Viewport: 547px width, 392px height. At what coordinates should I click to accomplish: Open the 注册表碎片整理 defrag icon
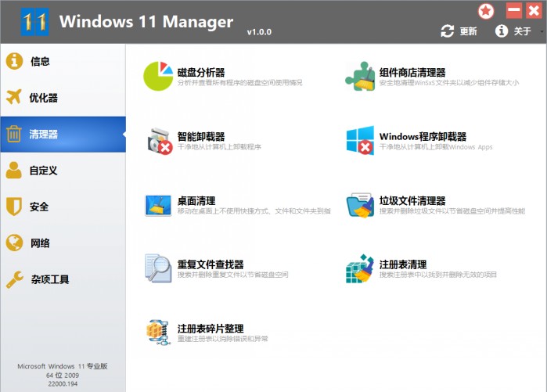click(158, 333)
